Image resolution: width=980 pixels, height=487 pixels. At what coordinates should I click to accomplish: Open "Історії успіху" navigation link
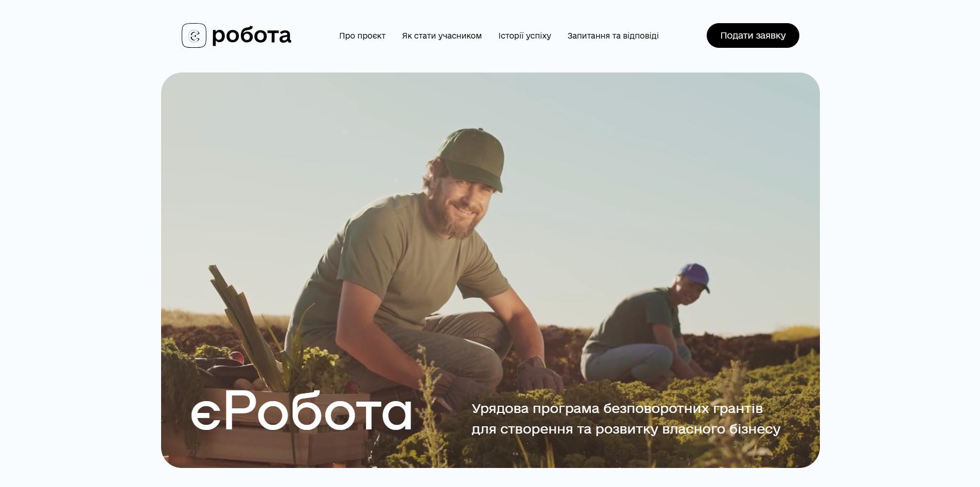[x=524, y=35]
